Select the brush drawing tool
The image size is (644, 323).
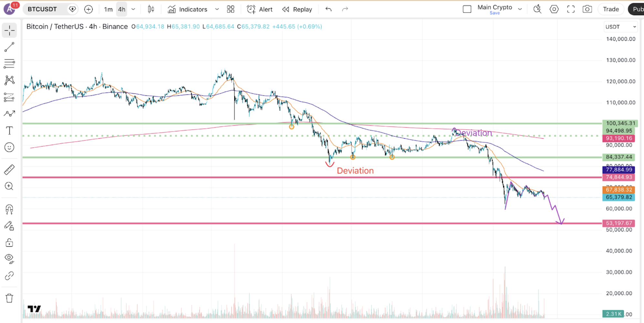coord(9,114)
